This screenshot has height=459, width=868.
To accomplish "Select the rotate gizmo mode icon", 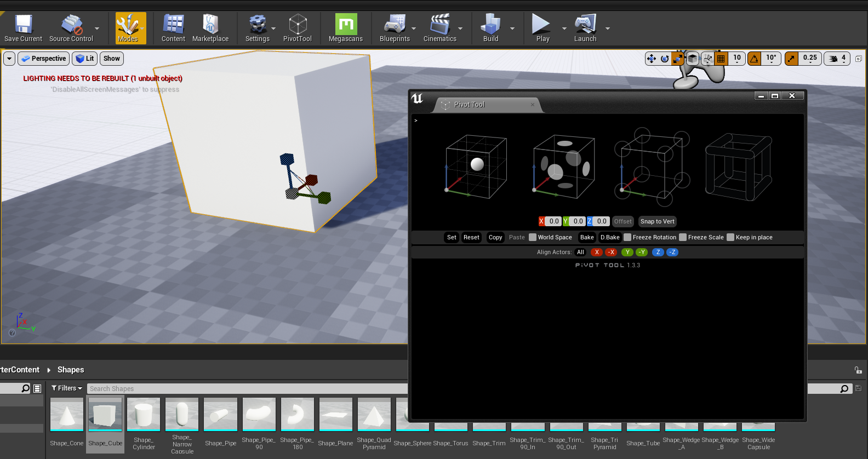I will [665, 59].
